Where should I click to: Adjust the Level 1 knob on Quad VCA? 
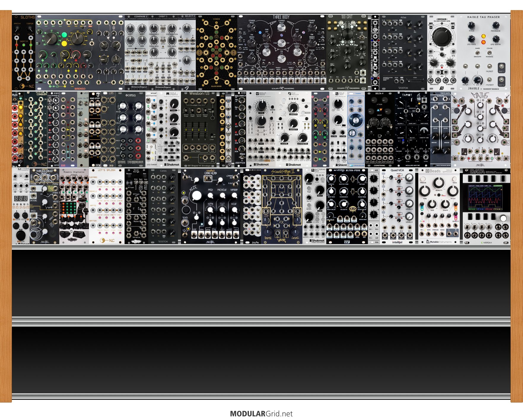tap(409, 178)
